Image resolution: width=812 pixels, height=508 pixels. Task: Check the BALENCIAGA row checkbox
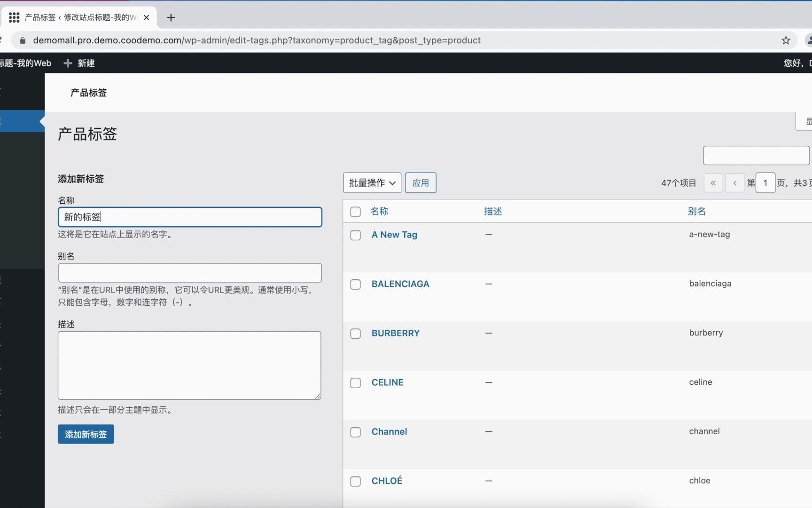click(356, 285)
